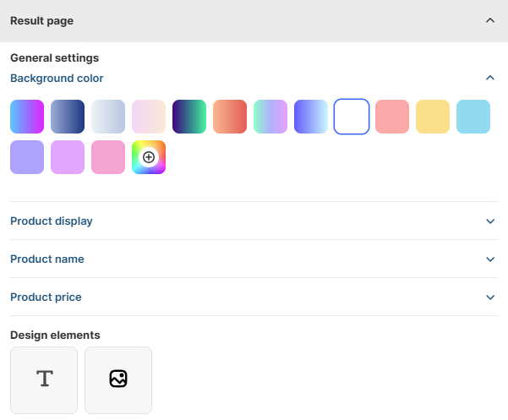Select the solid yellow color swatch
508x420 pixels.
[433, 117]
